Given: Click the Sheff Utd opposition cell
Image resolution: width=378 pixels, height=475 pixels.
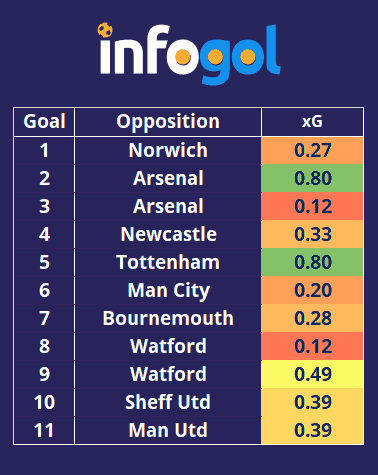Looking at the screenshot, I should 168,402.
